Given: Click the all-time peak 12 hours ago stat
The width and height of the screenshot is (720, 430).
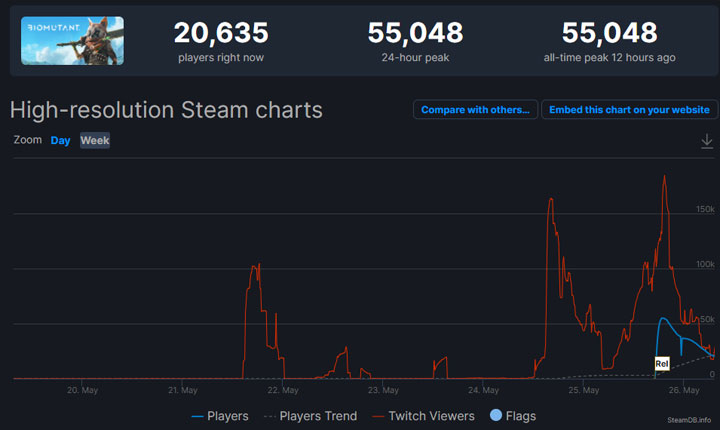Looking at the screenshot, I should point(609,41).
